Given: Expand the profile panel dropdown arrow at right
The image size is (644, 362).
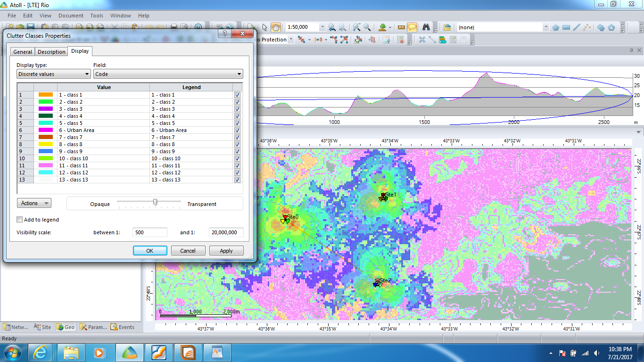Looking at the screenshot, I should click(639, 132).
